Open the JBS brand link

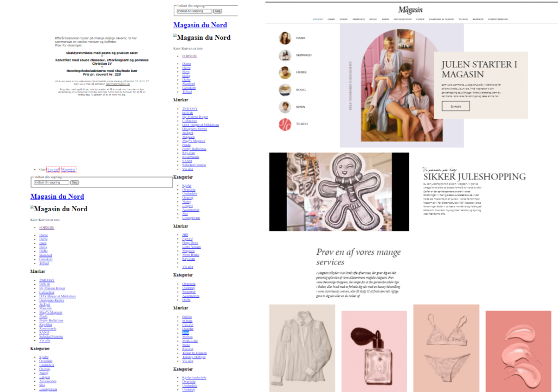click(x=185, y=235)
